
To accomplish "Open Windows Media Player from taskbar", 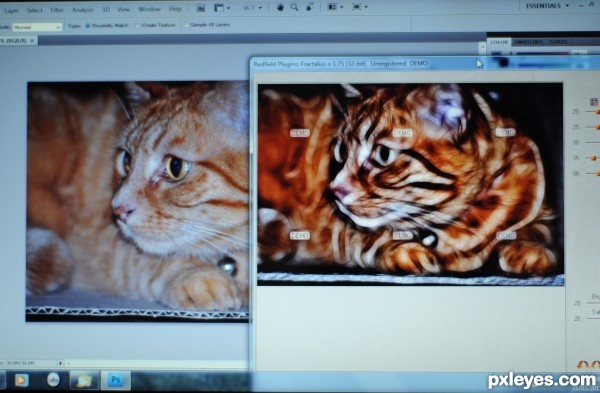I will pos(22,380).
